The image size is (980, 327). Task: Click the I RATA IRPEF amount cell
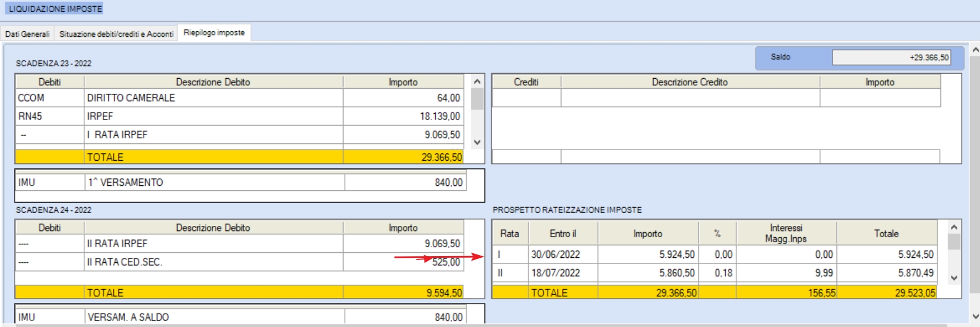(x=403, y=134)
